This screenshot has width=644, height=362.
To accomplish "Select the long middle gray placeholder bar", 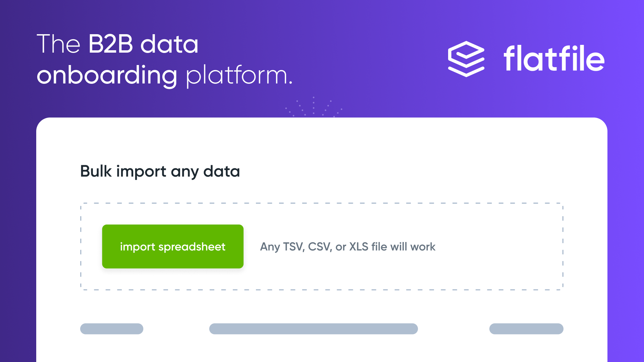I will click(313, 329).
